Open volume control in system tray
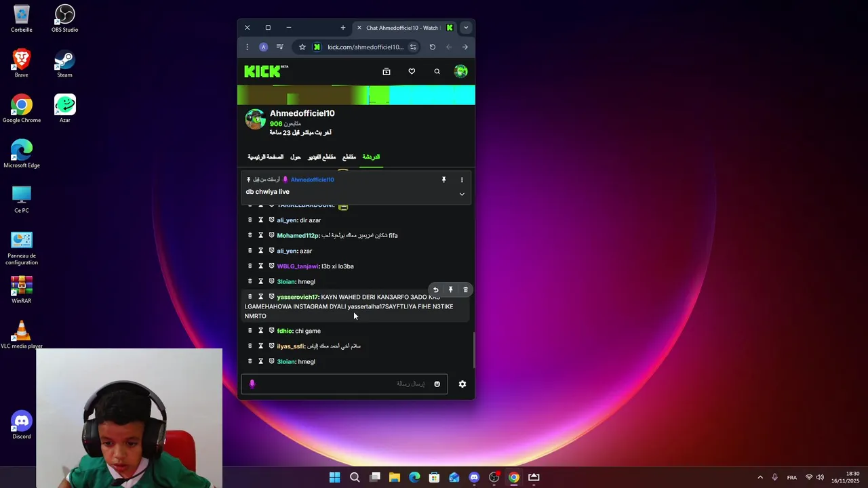Screen dimensions: 868x488 [820, 477]
